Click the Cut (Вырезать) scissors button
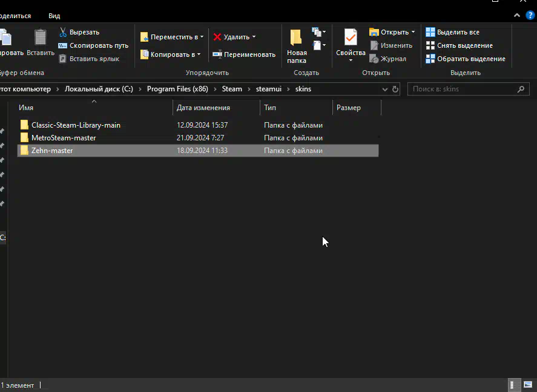 pos(79,32)
